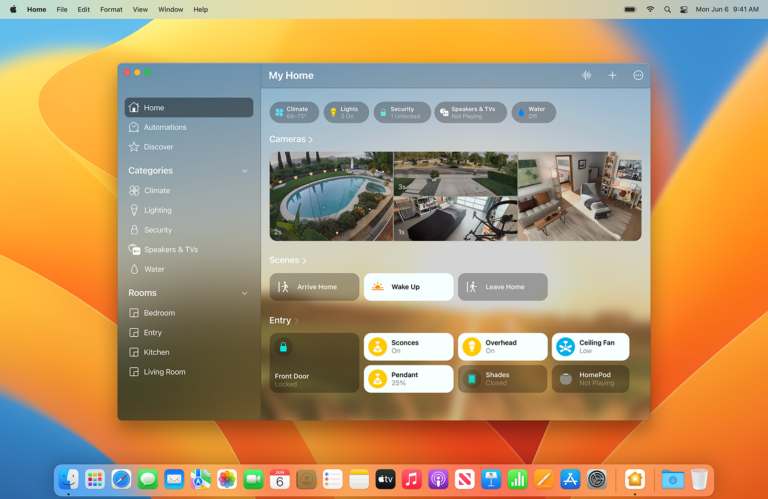Open Messages from the Dock

coord(147,479)
